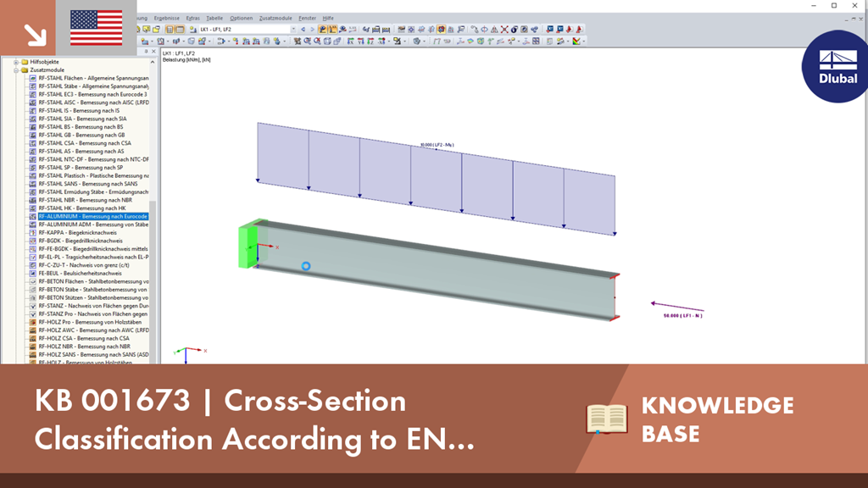Toggle the highlighted red-blue arrows button in the top toolbar
The height and width of the screenshot is (488, 868).
pyautogui.click(x=441, y=30)
